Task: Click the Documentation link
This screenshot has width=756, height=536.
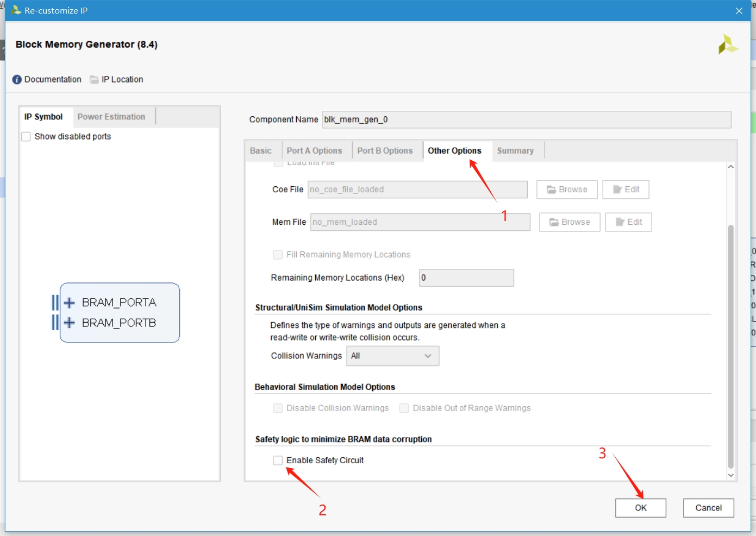Action: (53, 79)
